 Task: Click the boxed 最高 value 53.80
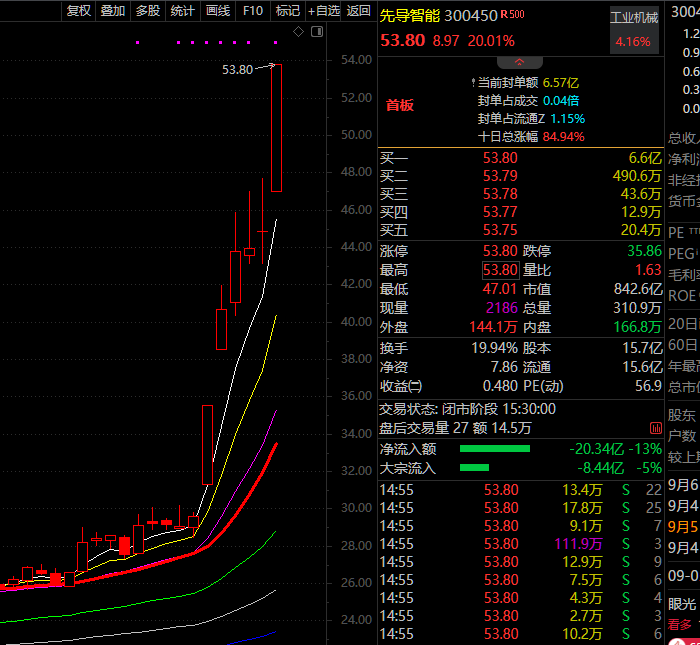coord(500,270)
